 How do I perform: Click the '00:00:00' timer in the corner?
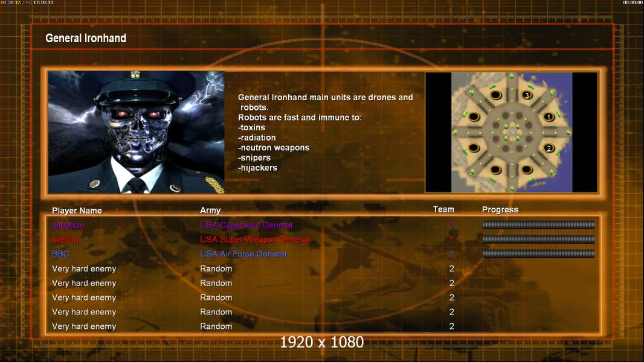point(633,2)
